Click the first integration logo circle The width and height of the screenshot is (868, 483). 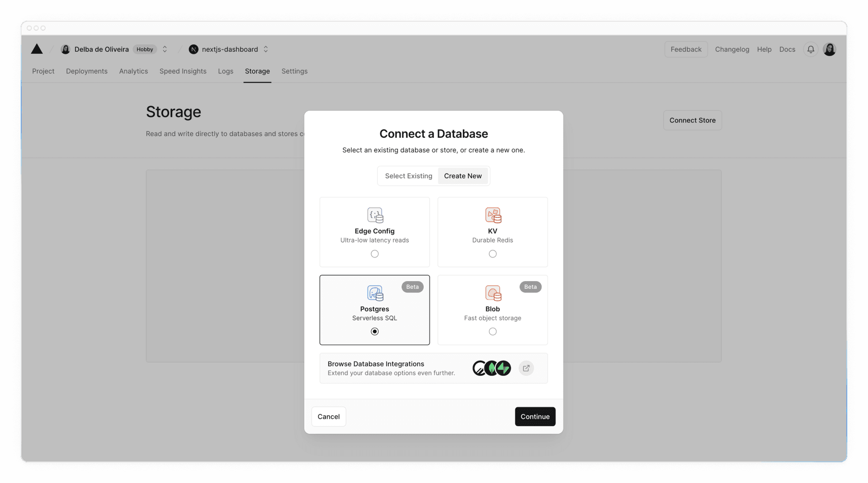[x=479, y=368]
